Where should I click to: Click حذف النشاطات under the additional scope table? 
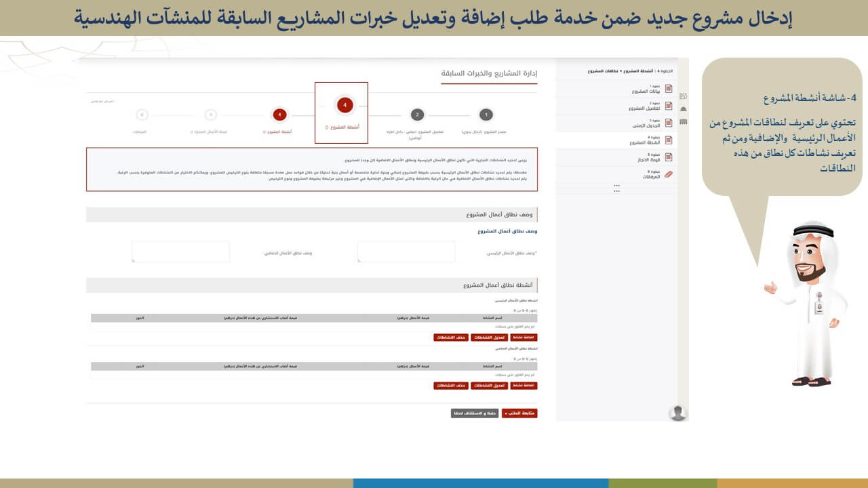(451, 386)
